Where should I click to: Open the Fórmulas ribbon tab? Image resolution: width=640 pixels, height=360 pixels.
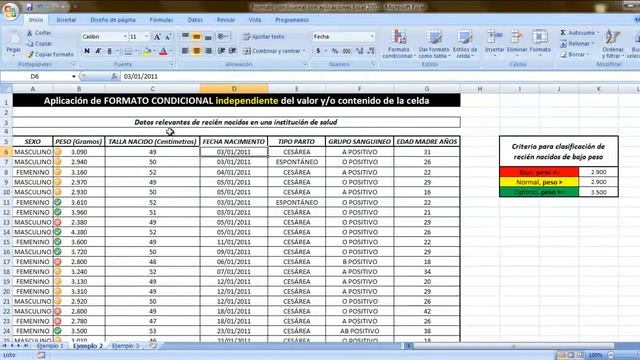point(161,20)
